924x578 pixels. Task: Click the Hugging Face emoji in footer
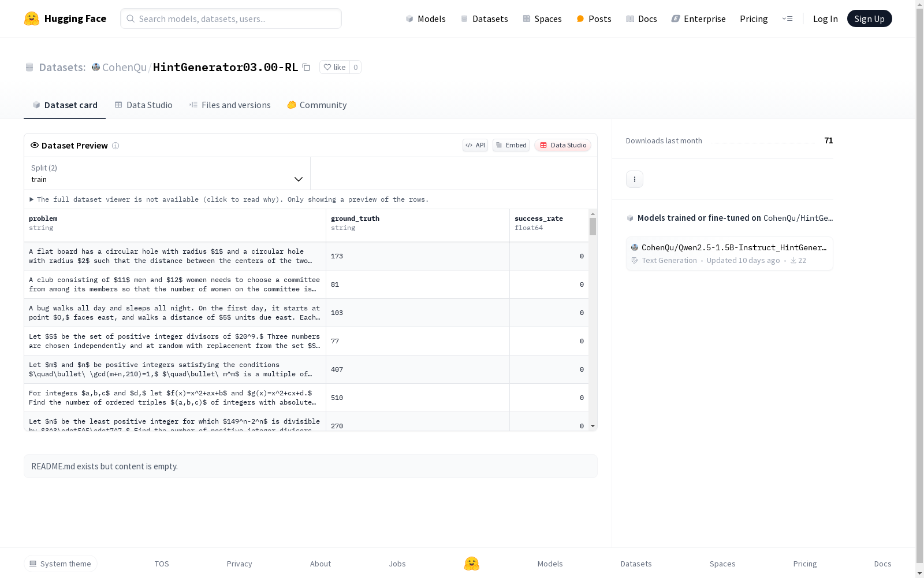472,564
